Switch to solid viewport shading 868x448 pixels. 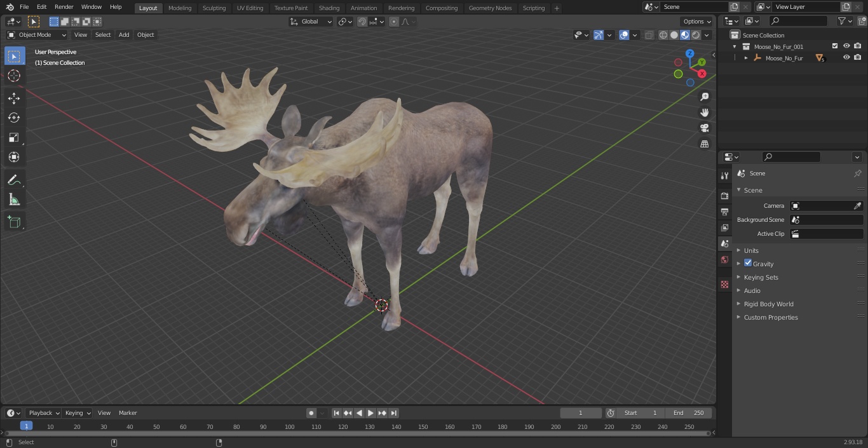[674, 36]
